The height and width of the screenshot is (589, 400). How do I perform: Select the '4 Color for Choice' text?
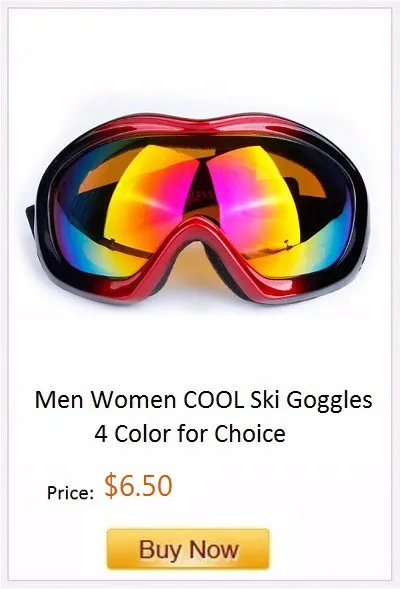click(x=190, y=433)
